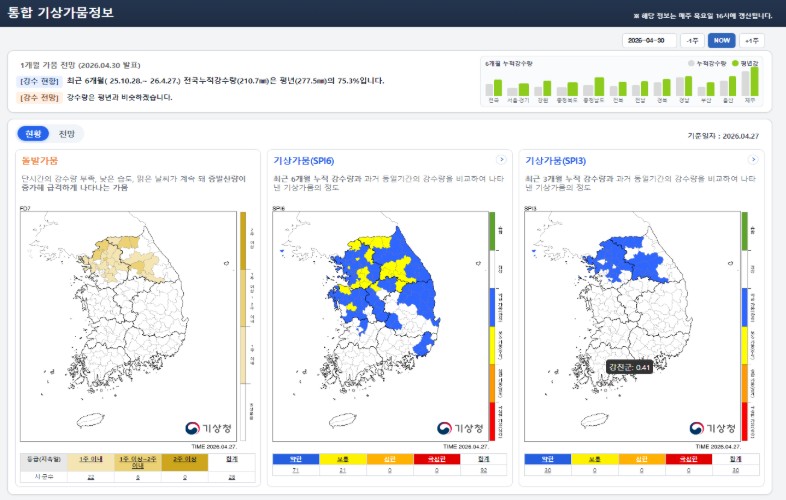The height and width of the screenshot is (500, 786).
Task: Click the 강수 전망 label tag
Action: click(x=40, y=97)
